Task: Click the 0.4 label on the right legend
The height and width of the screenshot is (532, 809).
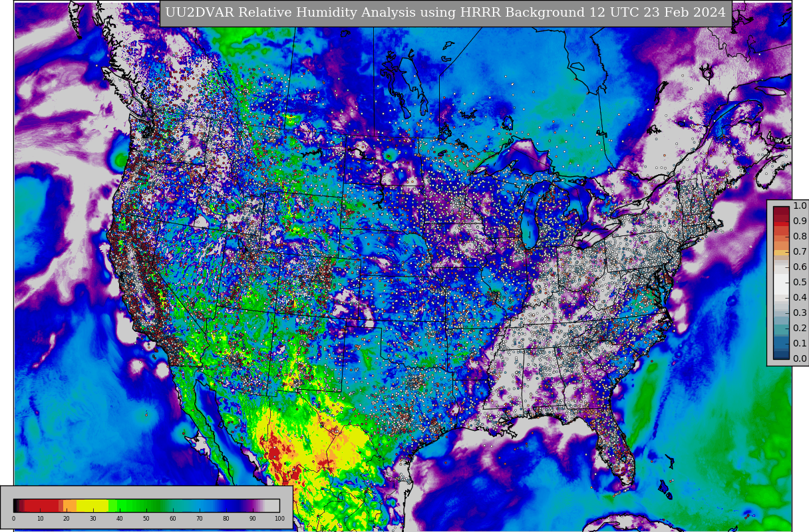Action: [800, 298]
